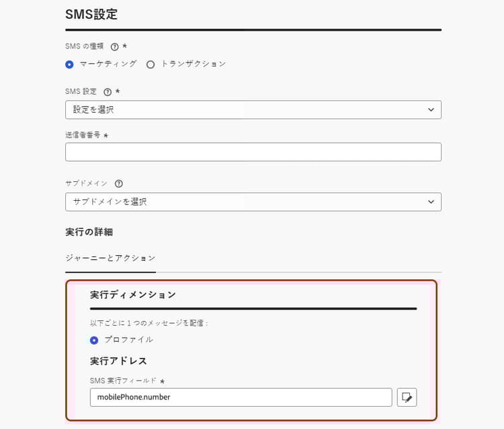Click the mobilePhone.number text field

point(241,397)
